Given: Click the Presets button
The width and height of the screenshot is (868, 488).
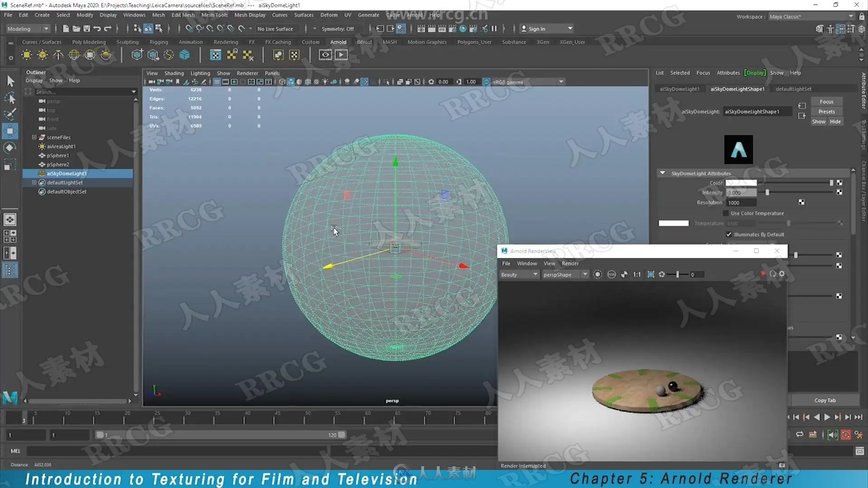Looking at the screenshot, I should click(x=826, y=112).
